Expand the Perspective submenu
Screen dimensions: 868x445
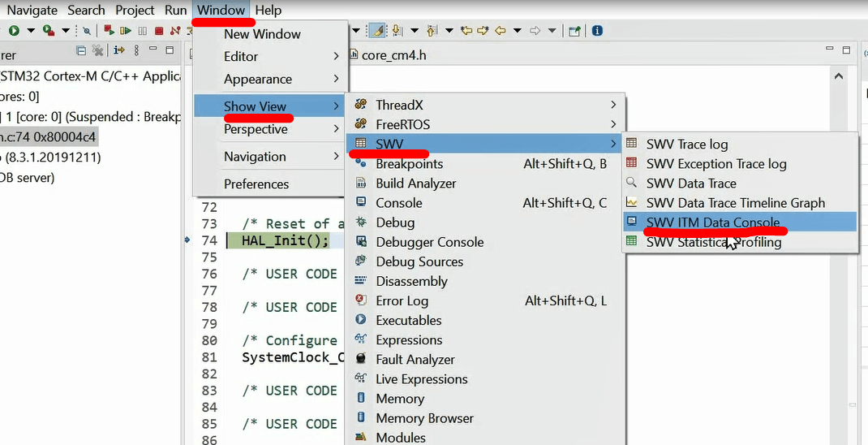(x=271, y=129)
